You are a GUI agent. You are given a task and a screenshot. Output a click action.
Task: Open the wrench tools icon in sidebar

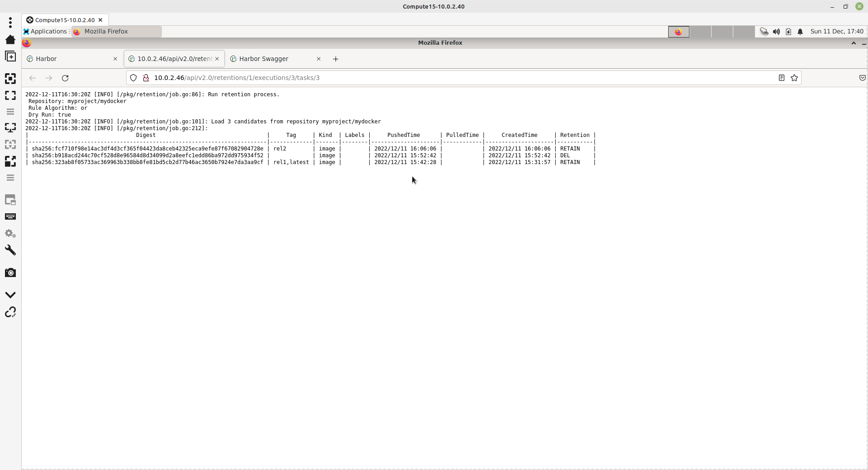[x=10, y=250]
